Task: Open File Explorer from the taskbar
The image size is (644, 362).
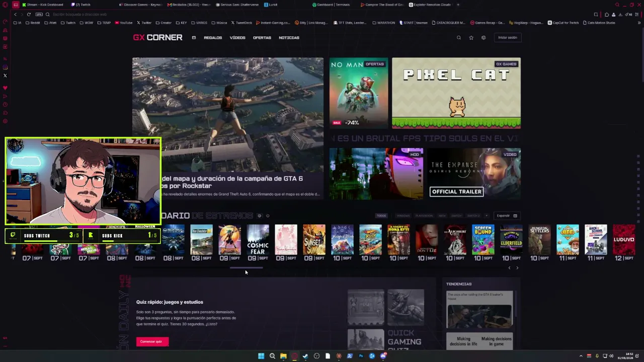Action: (283, 356)
